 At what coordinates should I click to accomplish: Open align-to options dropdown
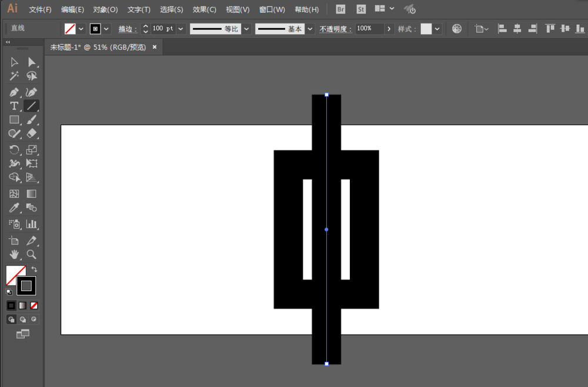click(482, 29)
